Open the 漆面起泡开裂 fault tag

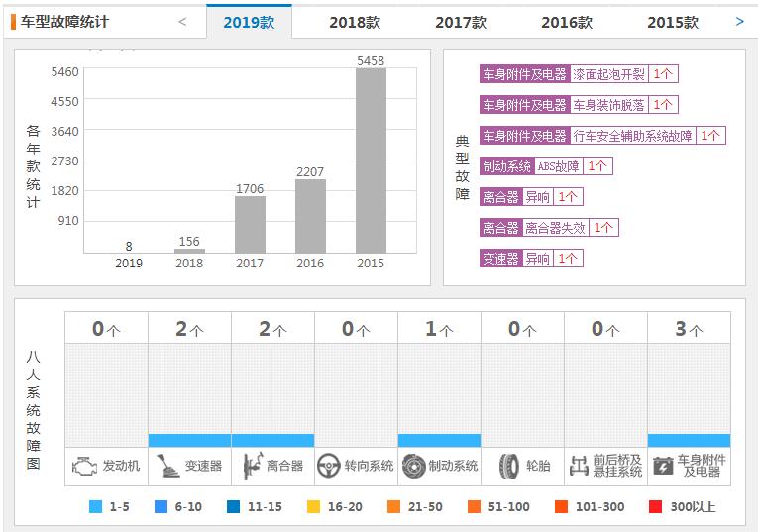pyautogui.click(x=579, y=74)
